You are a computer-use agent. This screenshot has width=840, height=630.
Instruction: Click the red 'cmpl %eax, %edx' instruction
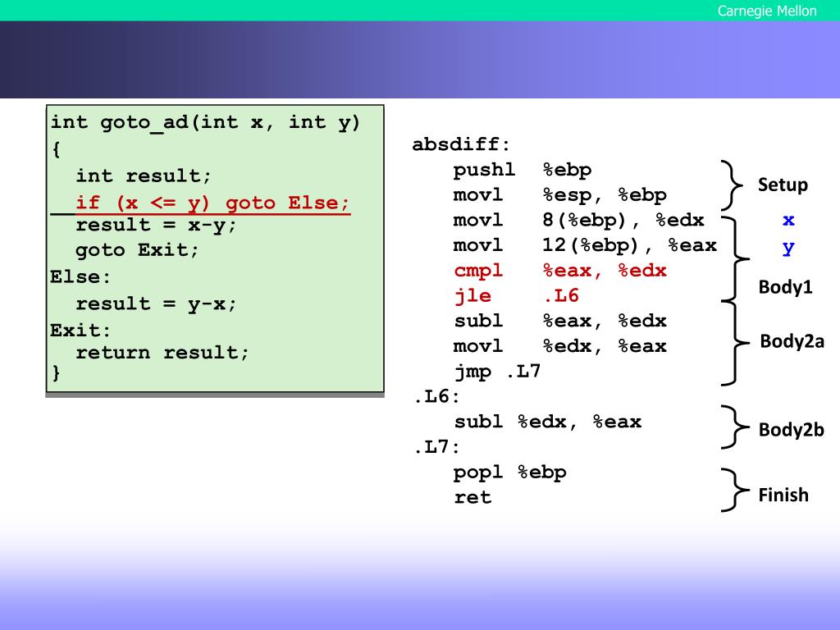tap(559, 271)
